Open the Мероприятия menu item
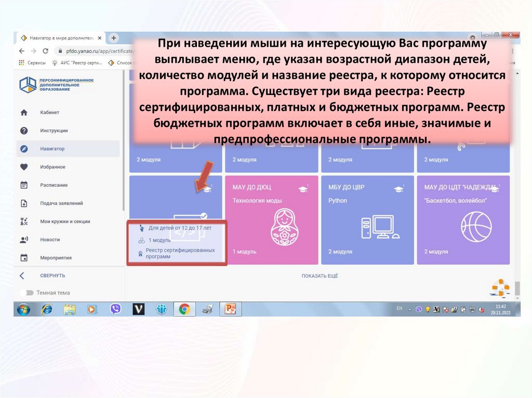The image size is (532, 398). 68,258
